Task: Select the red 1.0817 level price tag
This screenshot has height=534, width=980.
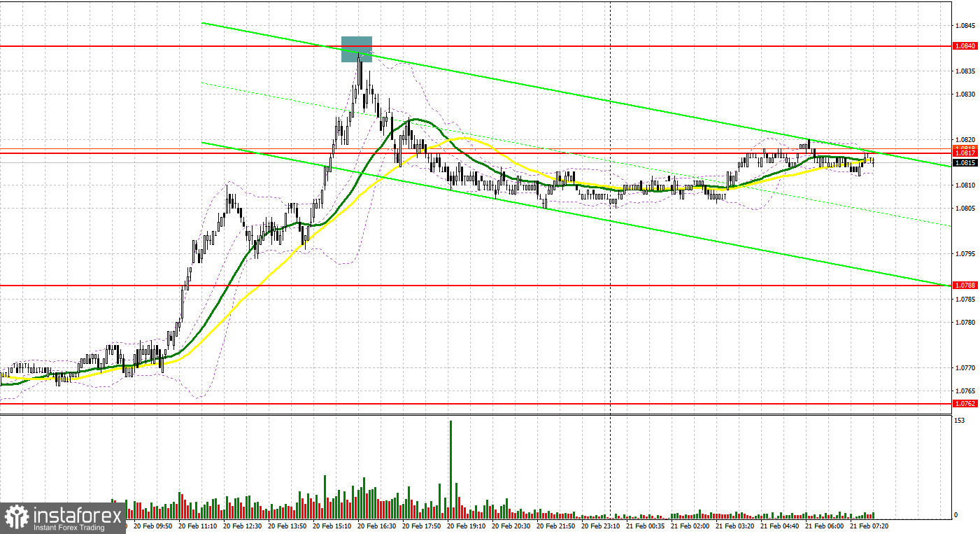Action: pos(965,152)
